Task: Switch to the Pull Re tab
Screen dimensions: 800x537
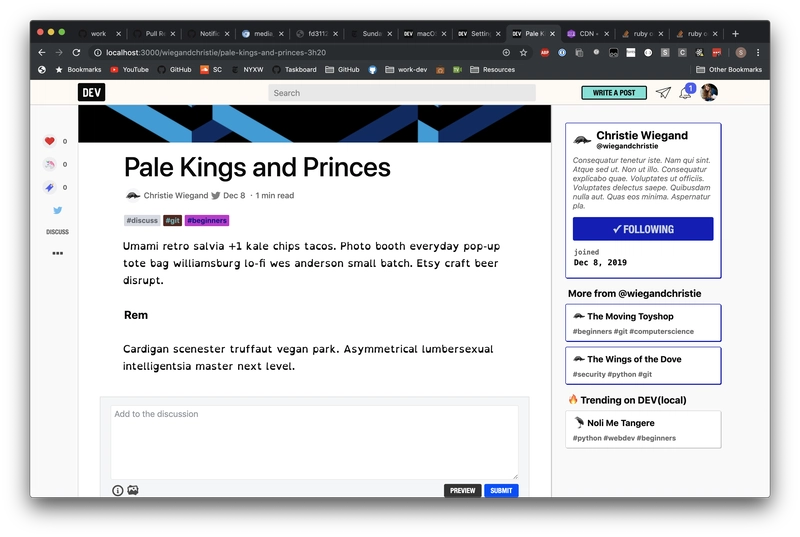Action: (x=153, y=34)
